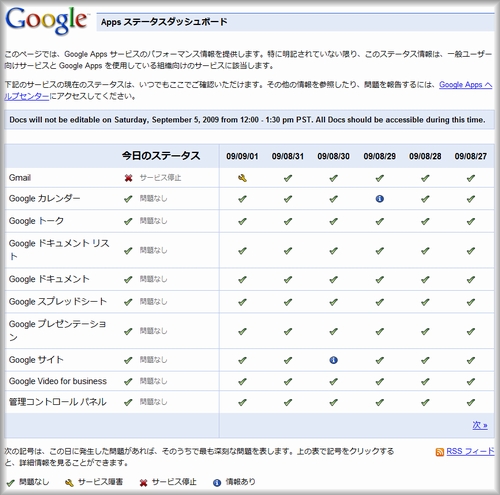Click the Google サイト service name
Screen dimensions: 500x495
(36, 360)
